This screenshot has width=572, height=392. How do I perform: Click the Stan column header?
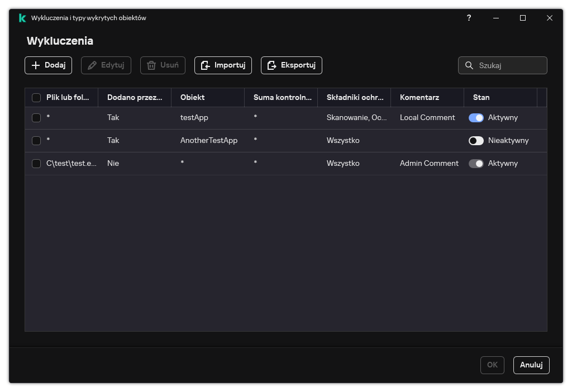tap(481, 98)
